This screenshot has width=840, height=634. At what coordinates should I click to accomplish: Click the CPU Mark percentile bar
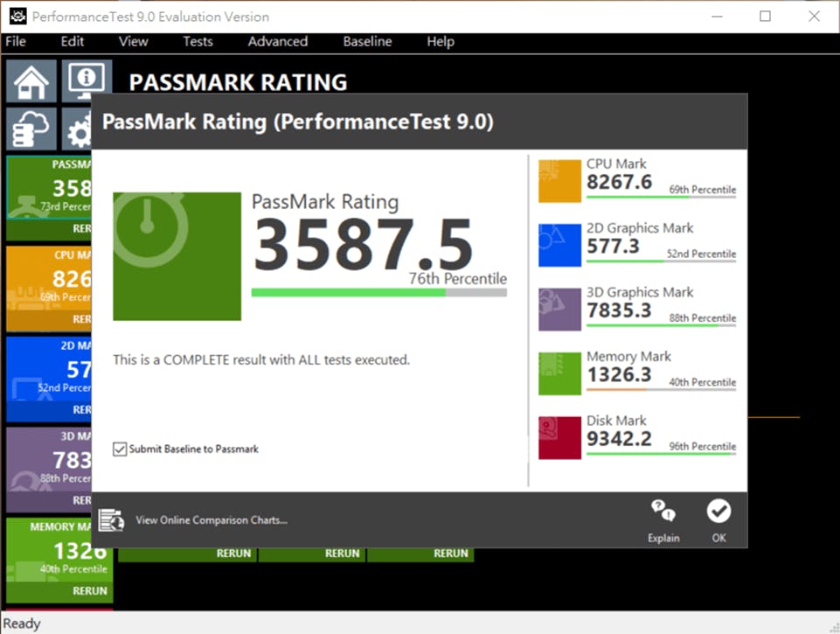[x=661, y=198]
